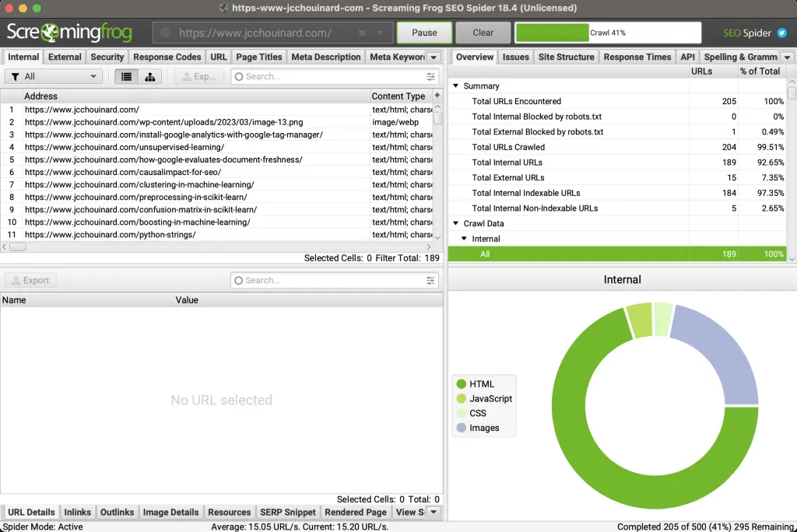Click the crawl progress bar
The image size is (797, 532).
608,33
